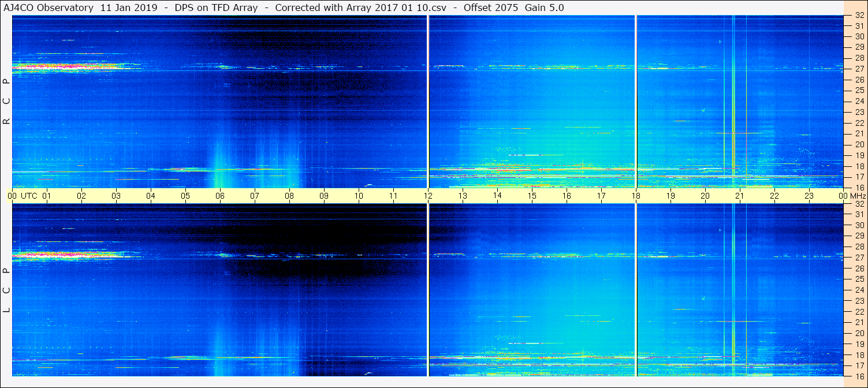Select the 12 hour label on time axis
The width and height of the screenshot is (868, 388).
coord(428,196)
